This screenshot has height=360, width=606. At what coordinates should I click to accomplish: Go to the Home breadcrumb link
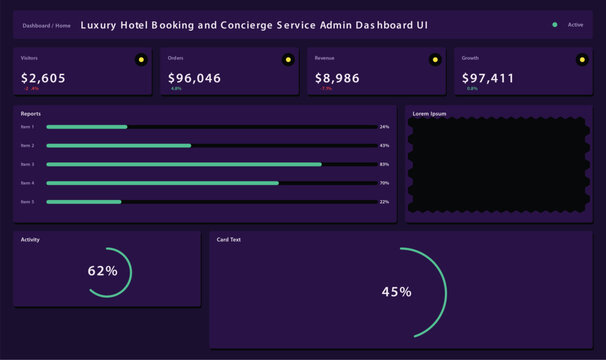pyautogui.click(x=63, y=26)
